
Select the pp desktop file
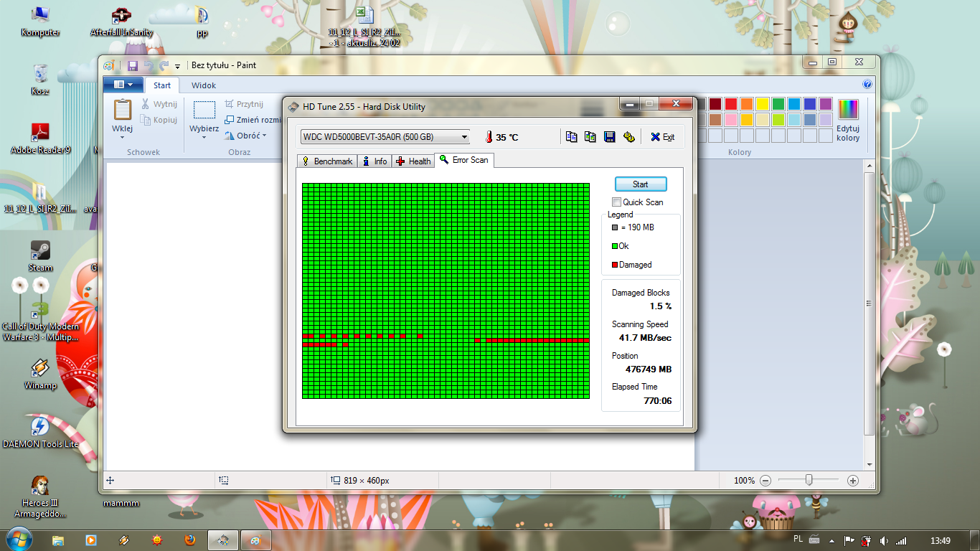click(202, 22)
